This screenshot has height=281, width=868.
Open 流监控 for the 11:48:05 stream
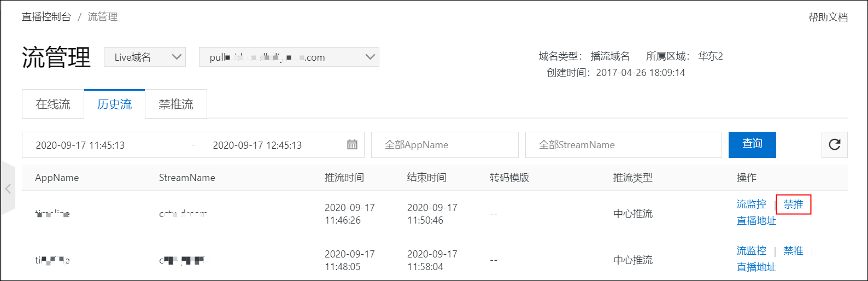(x=752, y=251)
